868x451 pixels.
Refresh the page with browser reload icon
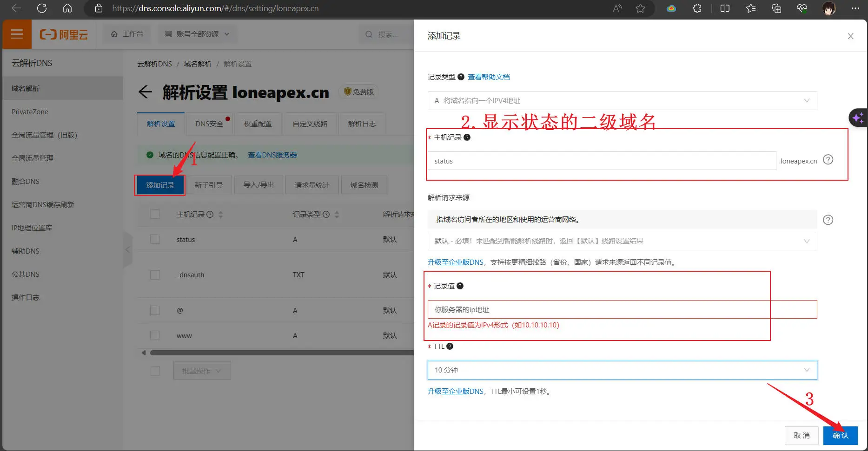42,8
